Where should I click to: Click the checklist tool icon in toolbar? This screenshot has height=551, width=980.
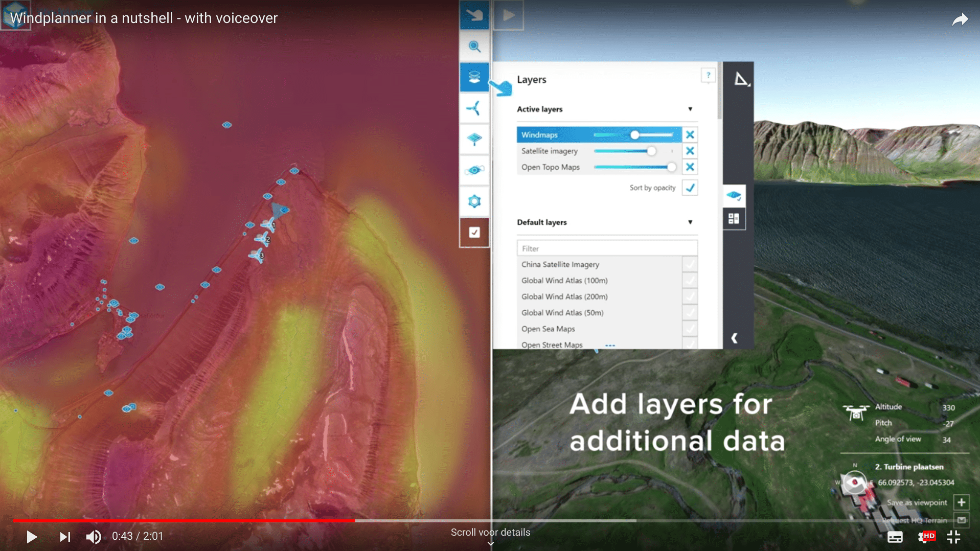pyautogui.click(x=474, y=233)
